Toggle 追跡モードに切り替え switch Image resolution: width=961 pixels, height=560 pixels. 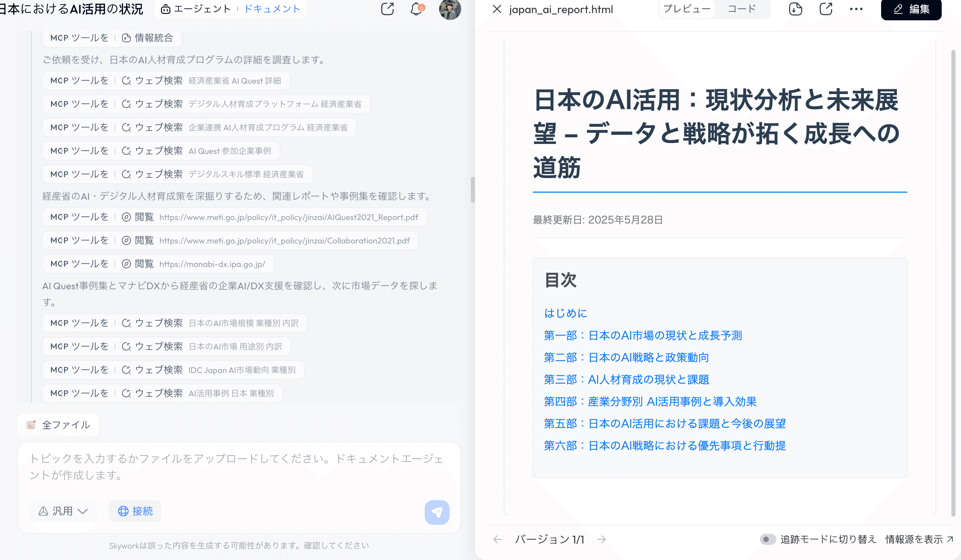[767, 539]
